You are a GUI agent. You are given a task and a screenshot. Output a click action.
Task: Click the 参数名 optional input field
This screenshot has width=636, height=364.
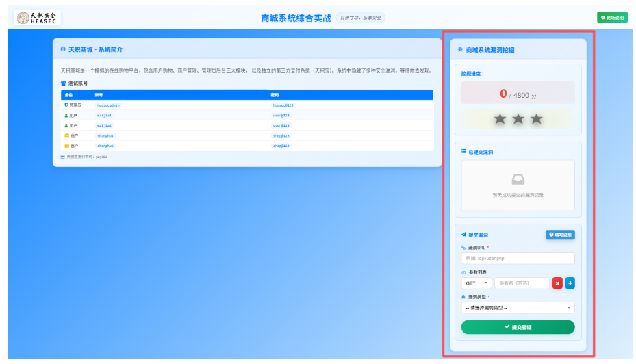pyautogui.click(x=522, y=283)
